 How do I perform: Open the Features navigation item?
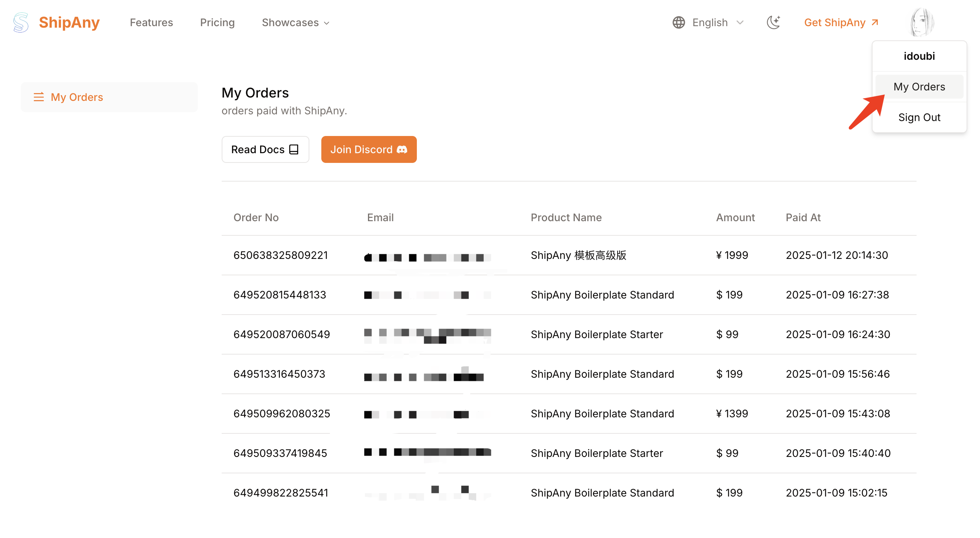pos(151,22)
